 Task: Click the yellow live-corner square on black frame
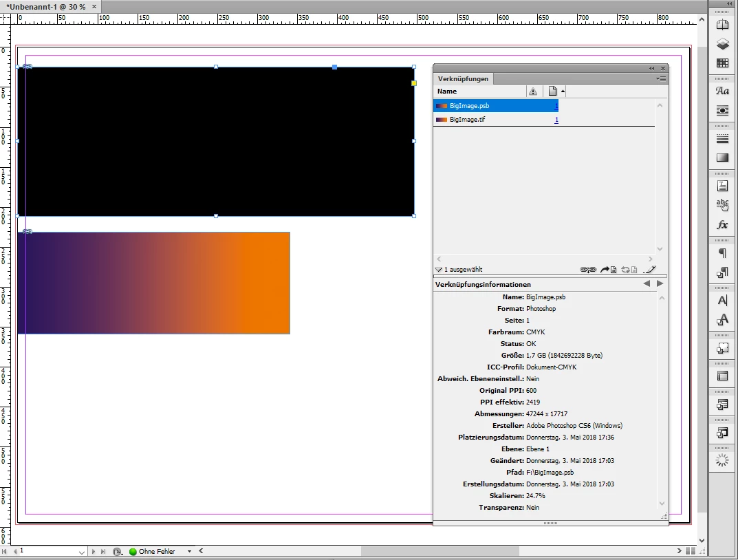tap(414, 83)
